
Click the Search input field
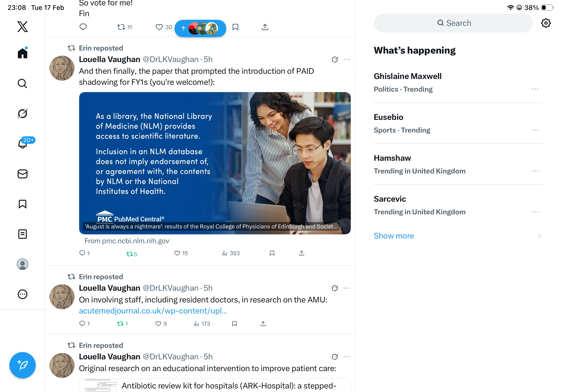(453, 23)
